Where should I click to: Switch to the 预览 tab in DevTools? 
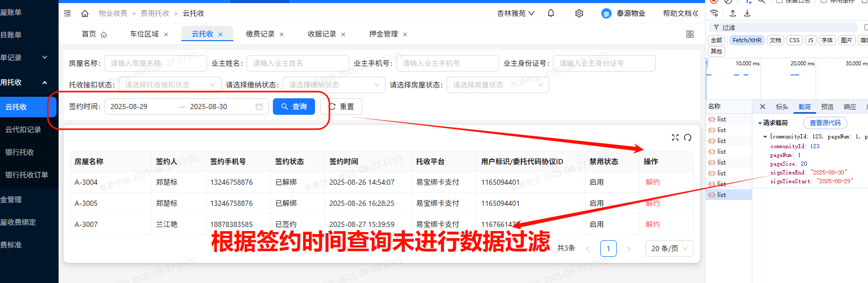pyautogui.click(x=827, y=107)
